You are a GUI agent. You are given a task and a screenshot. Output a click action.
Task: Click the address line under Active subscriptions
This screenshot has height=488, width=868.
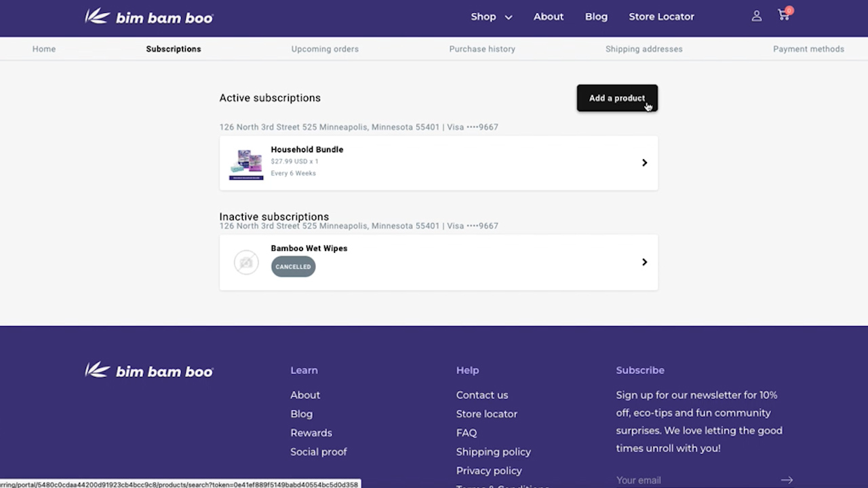point(359,127)
